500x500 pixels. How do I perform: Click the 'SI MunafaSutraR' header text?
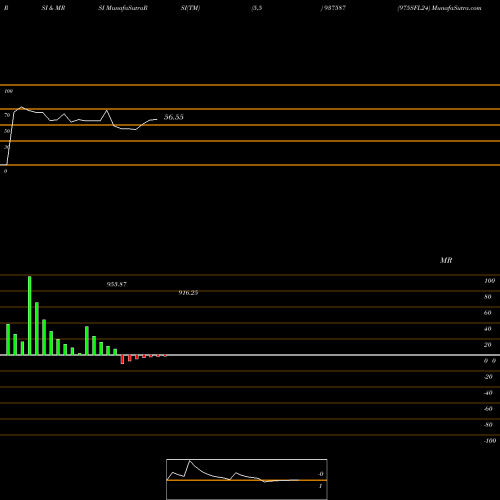click(123, 8)
